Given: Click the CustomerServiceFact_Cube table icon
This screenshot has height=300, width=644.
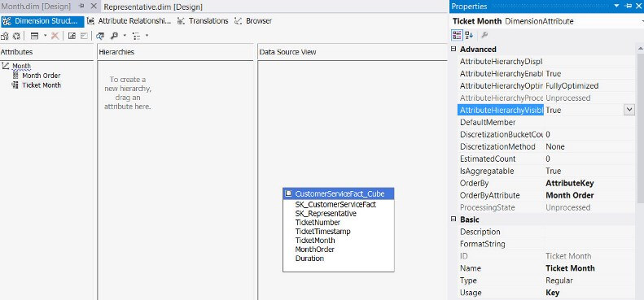Looking at the screenshot, I should click(289, 193).
